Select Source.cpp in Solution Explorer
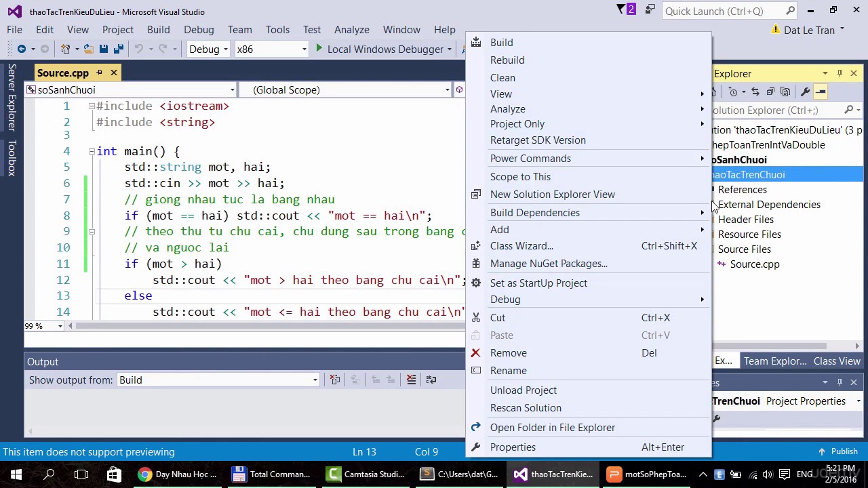This screenshot has height=488, width=868. (x=754, y=264)
